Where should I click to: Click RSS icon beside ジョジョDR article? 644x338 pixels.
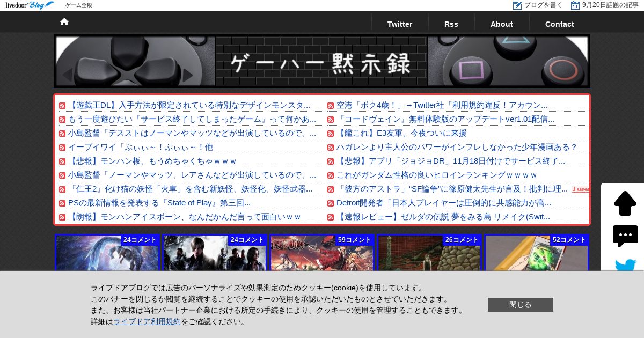coord(331,161)
